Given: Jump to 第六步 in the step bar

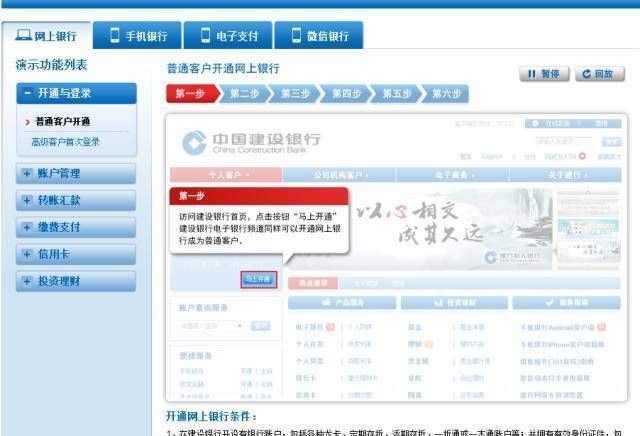Looking at the screenshot, I should click(x=446, y=94).
